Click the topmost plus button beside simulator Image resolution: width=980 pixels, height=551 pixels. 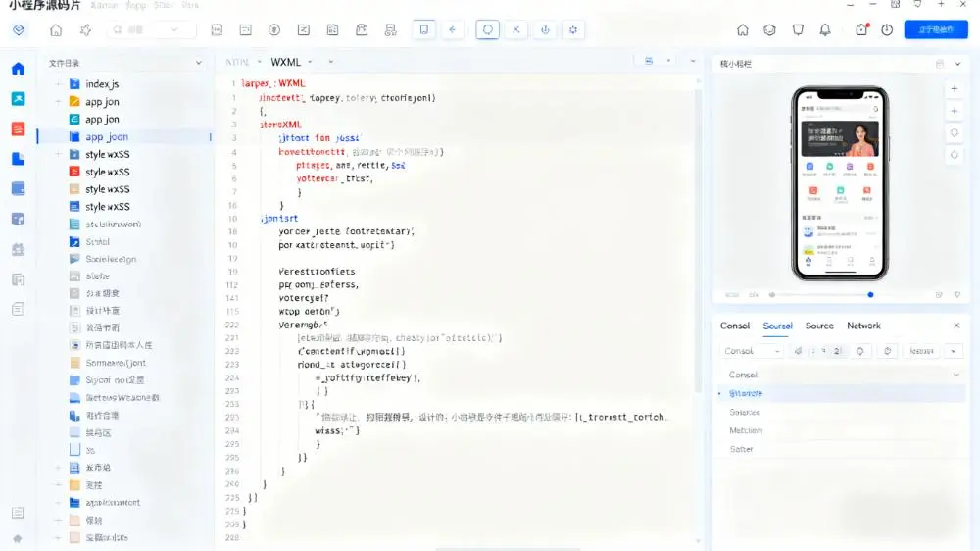(x=955, y=89)
